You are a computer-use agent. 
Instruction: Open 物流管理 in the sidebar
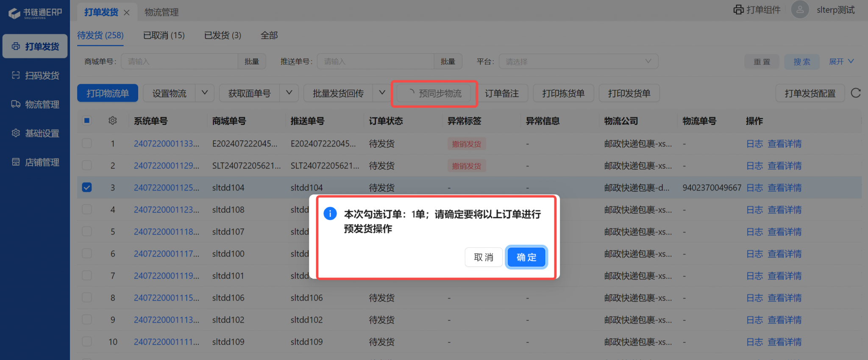tap(35, 104)
